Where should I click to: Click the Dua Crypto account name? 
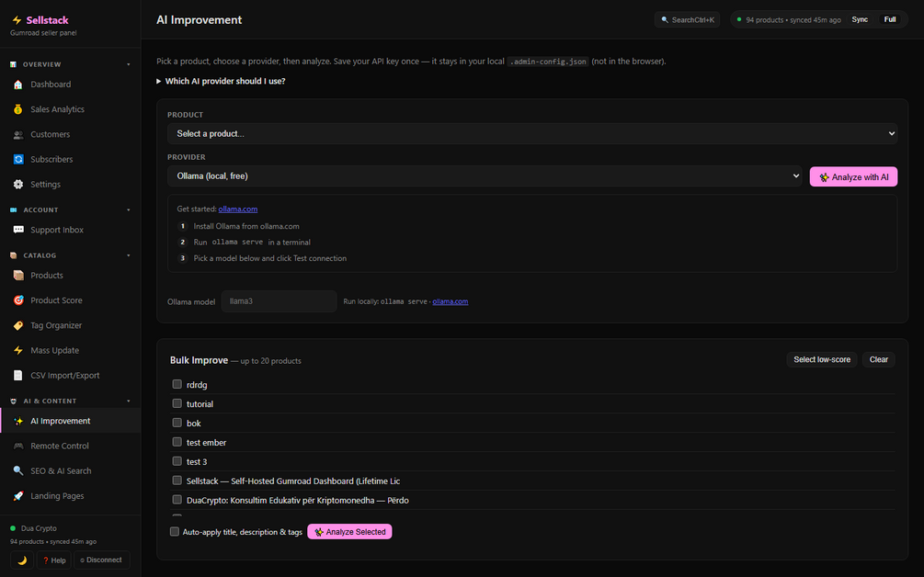[39, 528]
